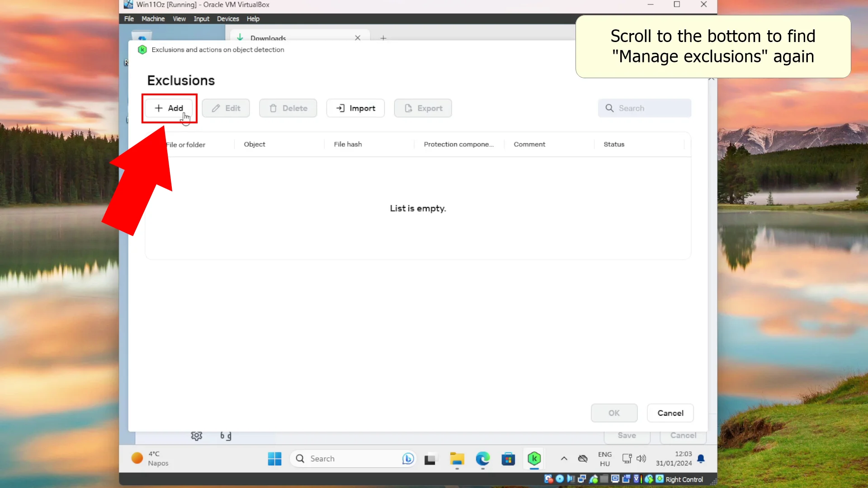
Task: Open Kaspersky from the taskbar
Action: pos(534,459)
